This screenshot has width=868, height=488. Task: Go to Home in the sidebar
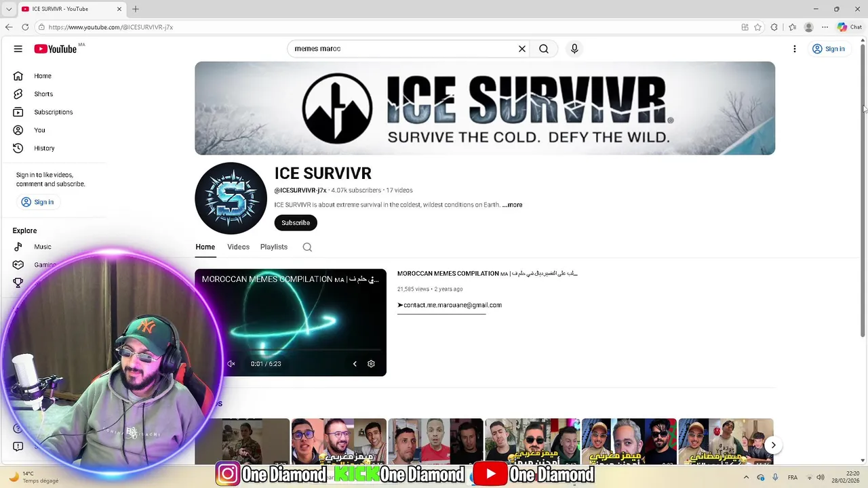(43, 76)
